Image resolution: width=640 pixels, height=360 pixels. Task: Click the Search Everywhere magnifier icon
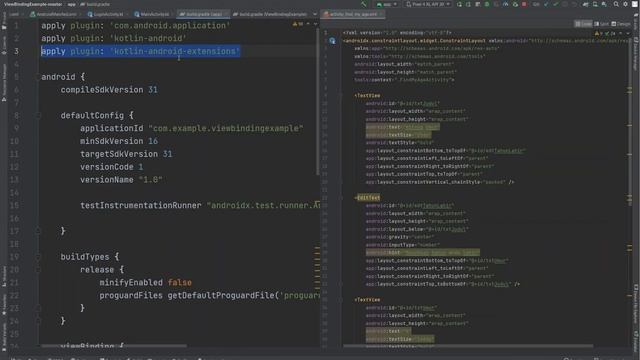[616, 4]
